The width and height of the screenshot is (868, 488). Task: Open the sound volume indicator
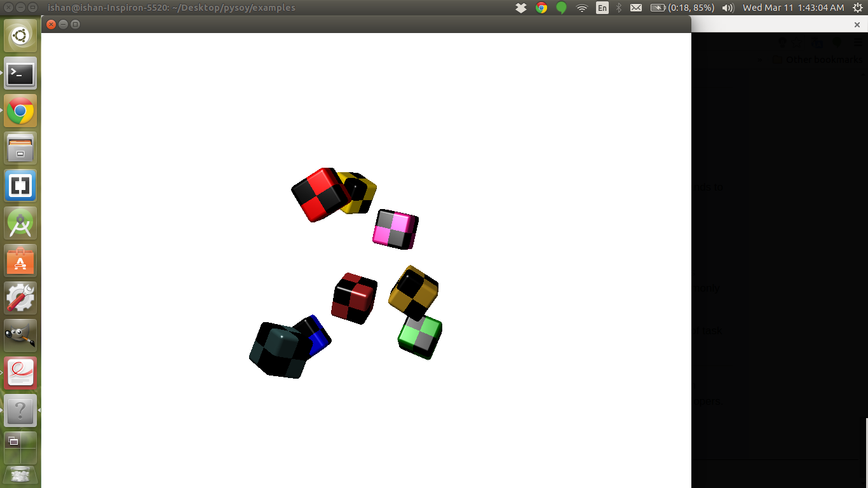point(728,8)
